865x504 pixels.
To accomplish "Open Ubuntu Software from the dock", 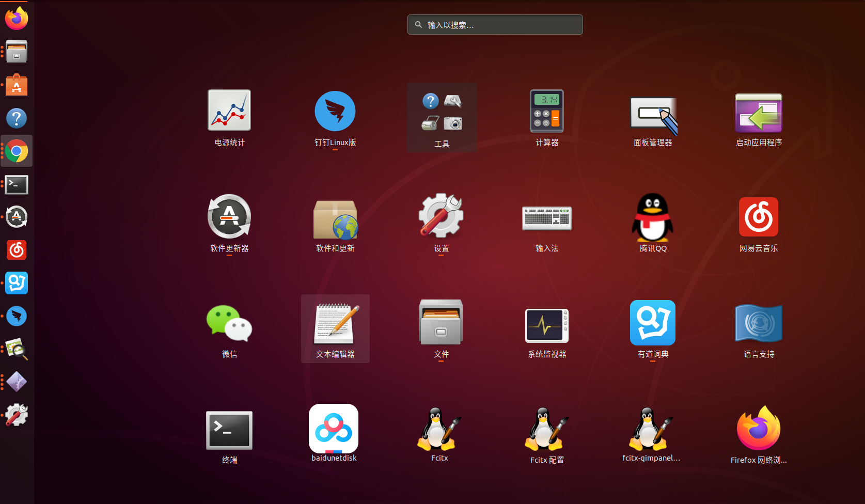I will (x=17, y=85).
